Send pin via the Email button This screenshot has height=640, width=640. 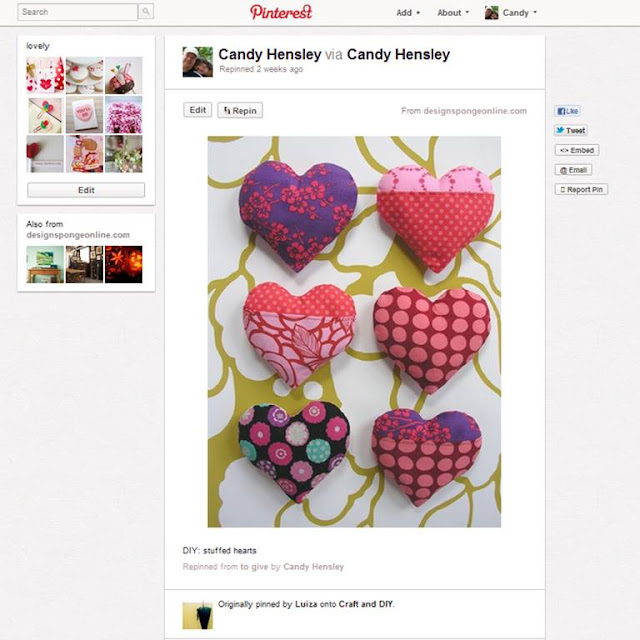pos(573,170)
